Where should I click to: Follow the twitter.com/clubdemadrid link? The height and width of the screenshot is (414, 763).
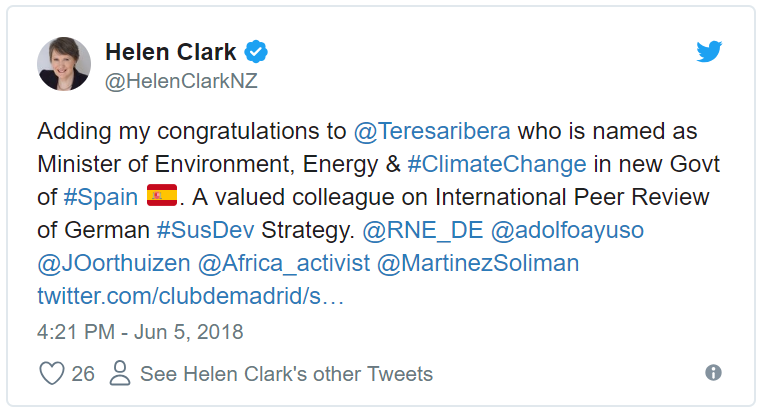[x=190, y=296]
